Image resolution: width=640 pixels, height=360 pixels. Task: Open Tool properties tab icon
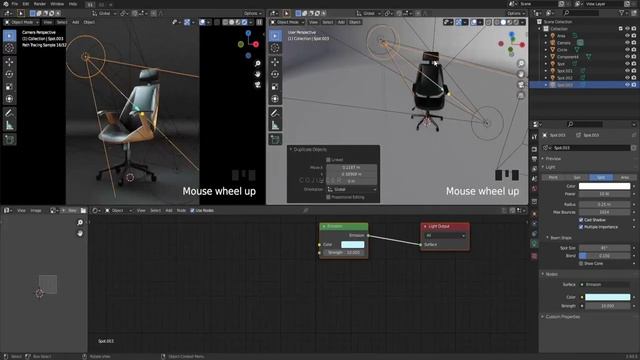[534, 137]
